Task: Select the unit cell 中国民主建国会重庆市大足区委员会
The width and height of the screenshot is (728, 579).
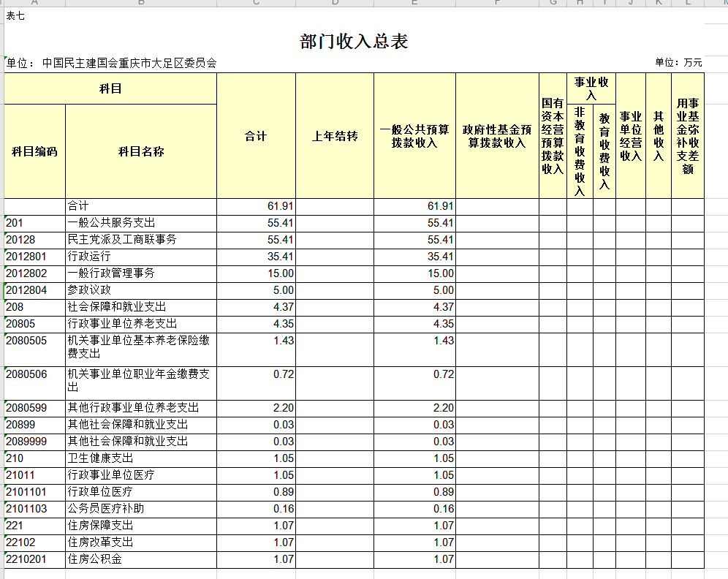Action: coord(110,63)
